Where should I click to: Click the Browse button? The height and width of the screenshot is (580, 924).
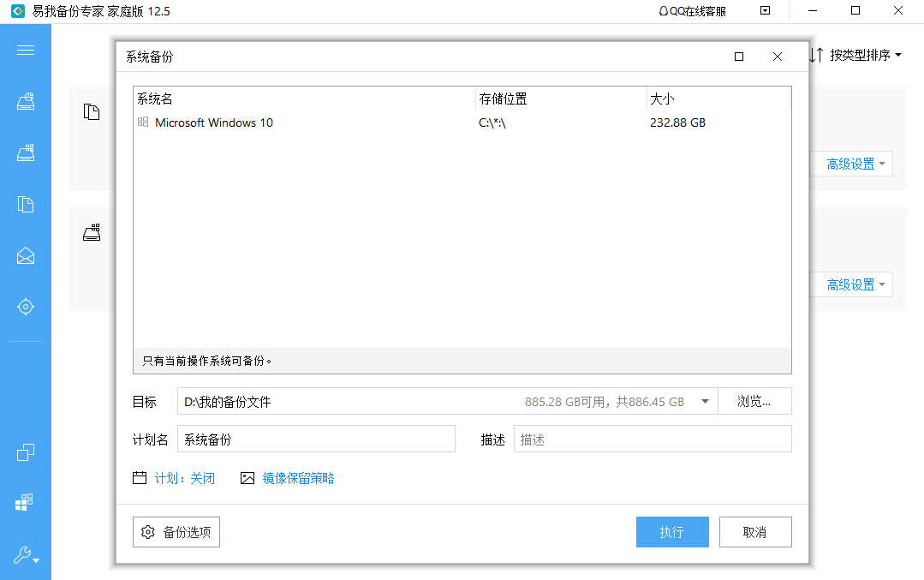[754, 401]
